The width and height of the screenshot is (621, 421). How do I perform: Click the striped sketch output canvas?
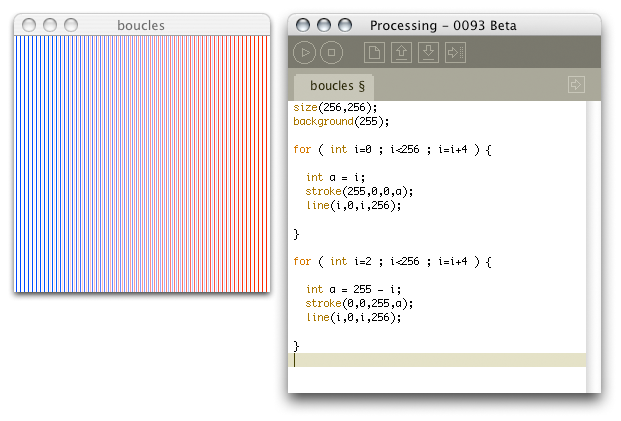tap(141, 163)
